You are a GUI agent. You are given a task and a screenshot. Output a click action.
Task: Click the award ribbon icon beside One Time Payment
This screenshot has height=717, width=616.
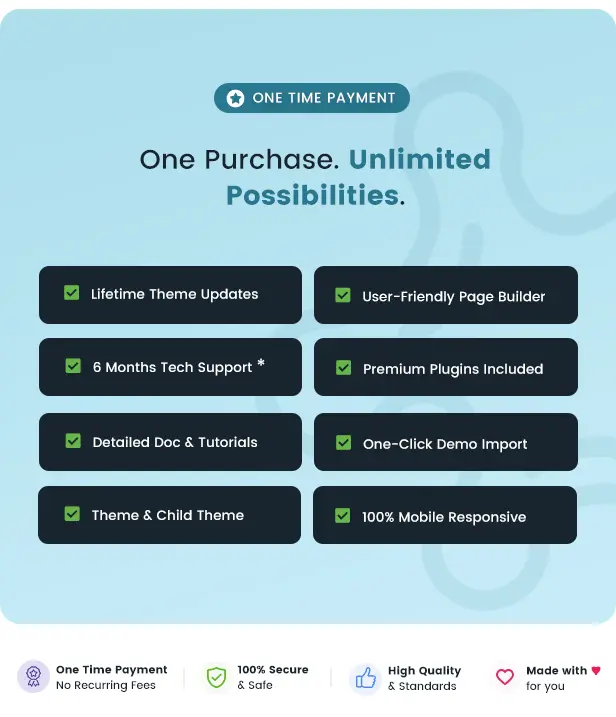33,676
